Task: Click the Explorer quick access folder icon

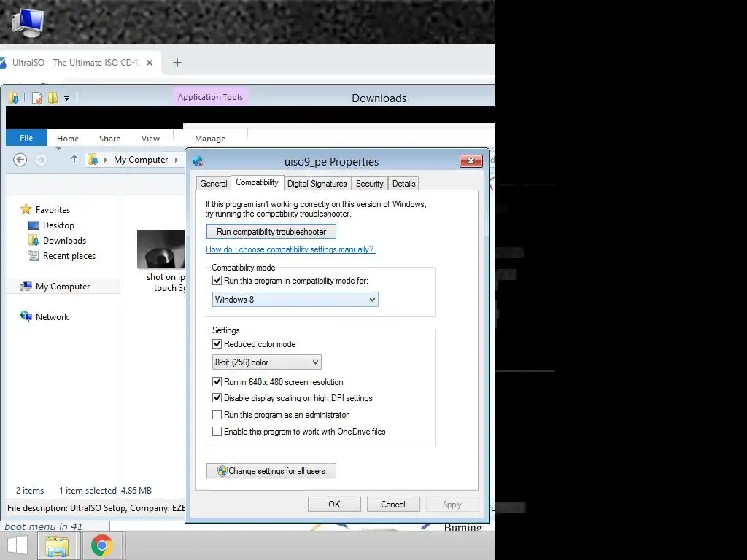Action: pyautogui.click(x=13, y=98)
